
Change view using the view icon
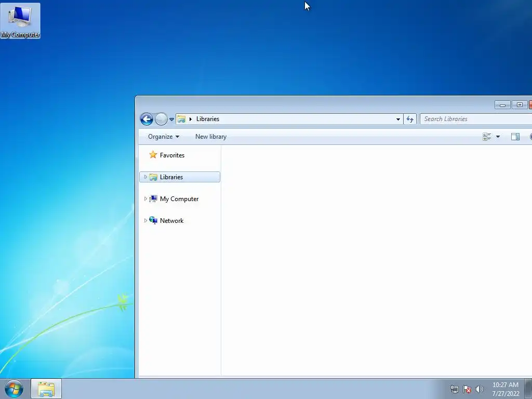coord(487,137)
